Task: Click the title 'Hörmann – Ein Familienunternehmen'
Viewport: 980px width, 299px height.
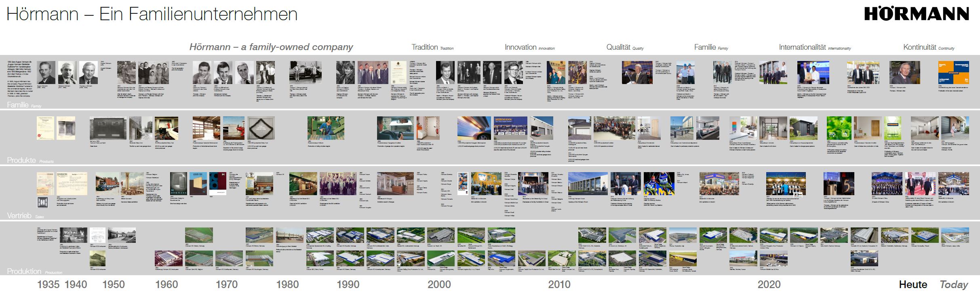Action: (x=152, y=14)
